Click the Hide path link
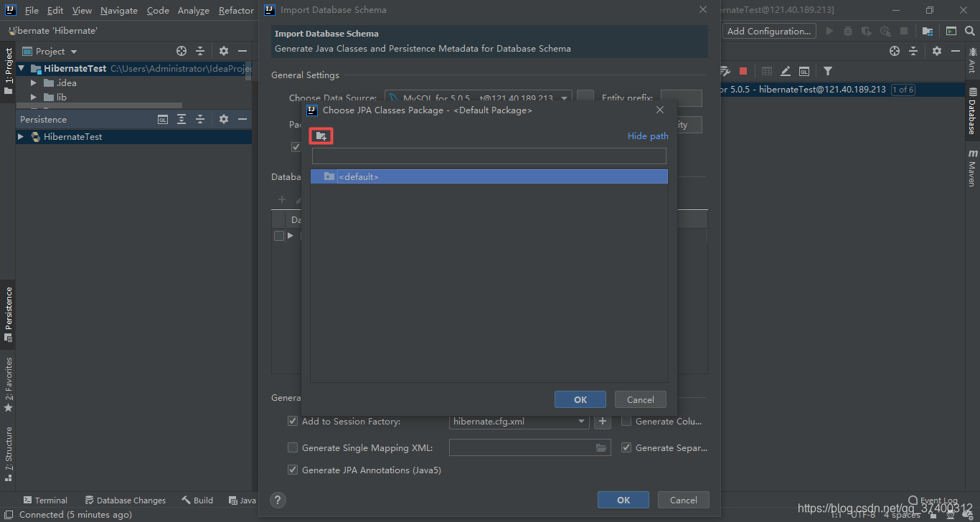980x522 pixels. point(648,136)
